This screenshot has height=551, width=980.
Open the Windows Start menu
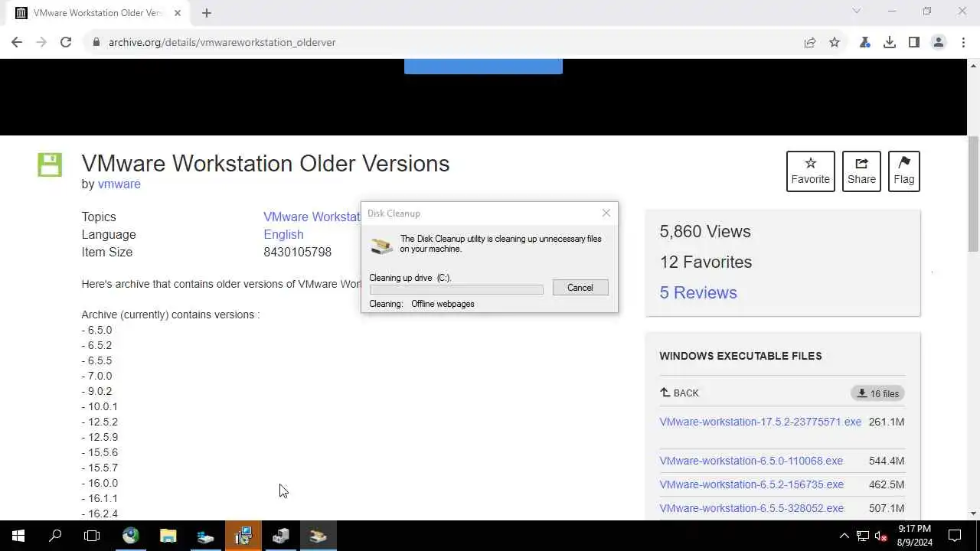(x=18, y=536)
